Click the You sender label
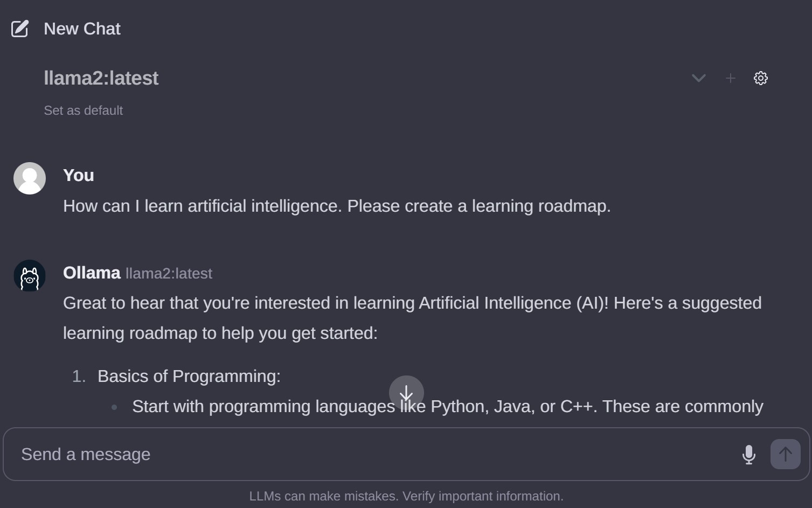812x508 pixels. [79, 175]
